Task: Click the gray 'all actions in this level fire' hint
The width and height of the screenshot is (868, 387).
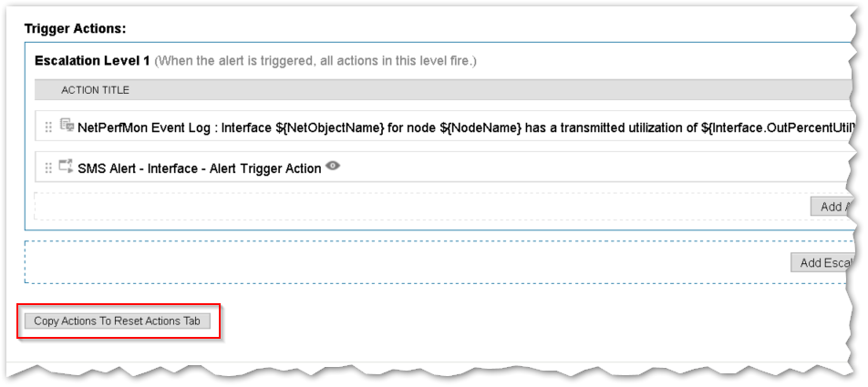Action: click(315, 61)
